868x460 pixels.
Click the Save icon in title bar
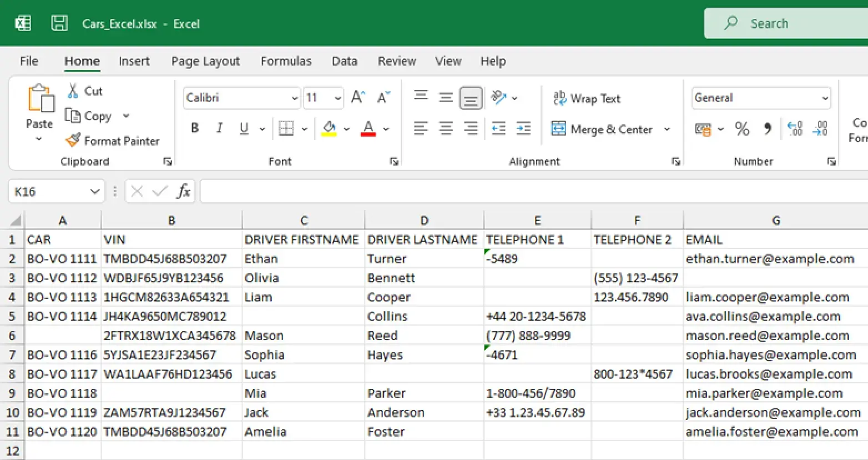(59, 23)
